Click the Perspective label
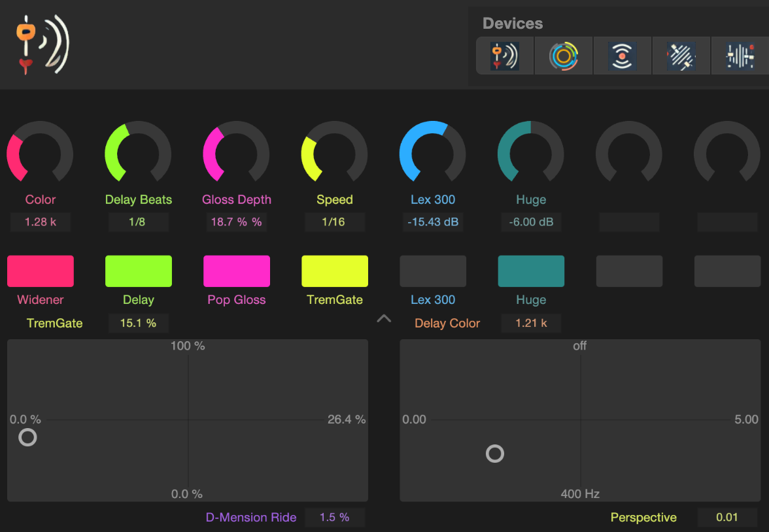769x532 pixels. tap(643, 517)
